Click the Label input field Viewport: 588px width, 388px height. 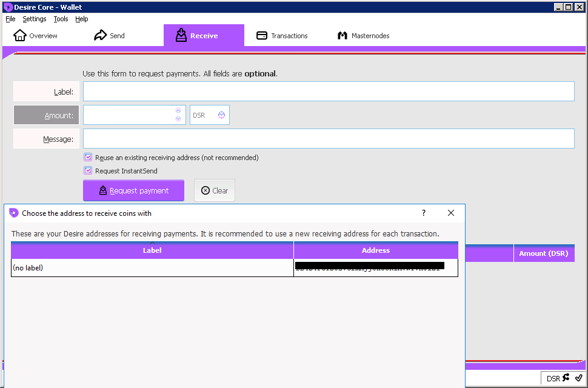(329, 91)
